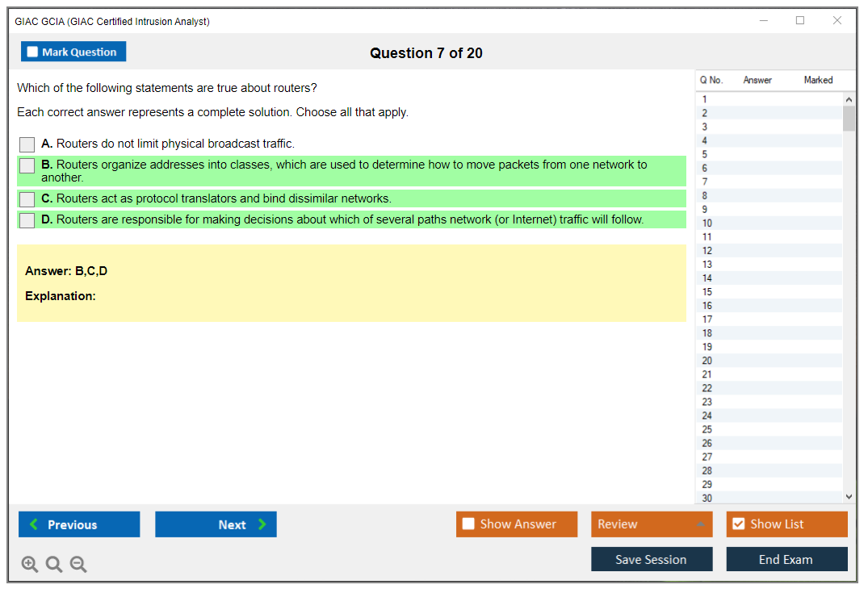868x593 pixels.
Task: Click the down arrow on question list scrollbar
Action: pyautogui.click(x=849, y=496)
